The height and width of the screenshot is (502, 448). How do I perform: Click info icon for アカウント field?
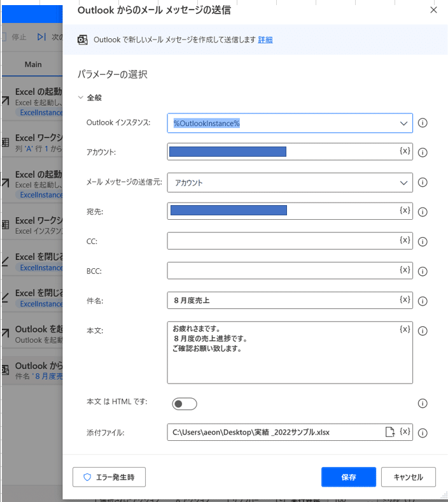pos(423,152)
